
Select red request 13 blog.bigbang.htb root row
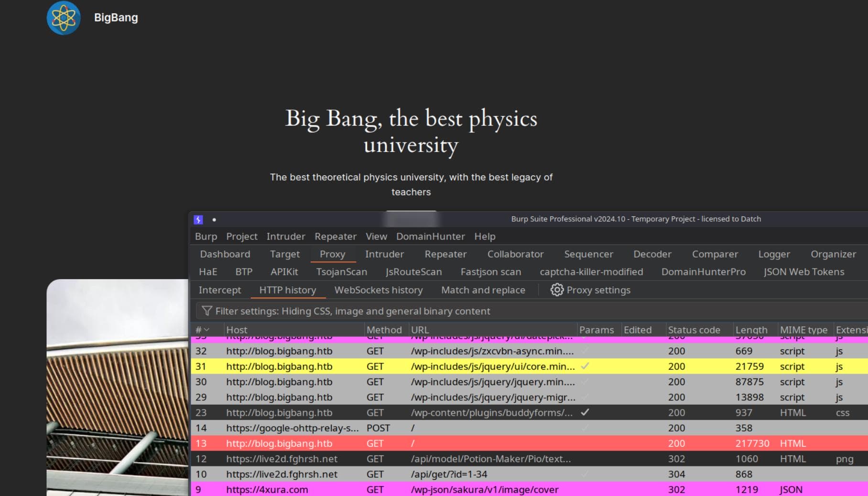530,443
